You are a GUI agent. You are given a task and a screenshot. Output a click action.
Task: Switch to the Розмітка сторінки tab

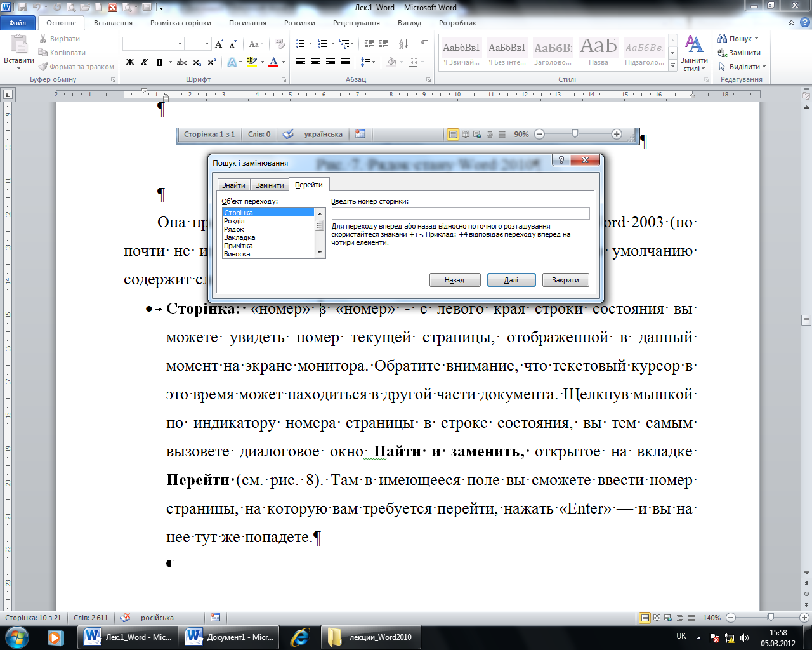(181, 22)
